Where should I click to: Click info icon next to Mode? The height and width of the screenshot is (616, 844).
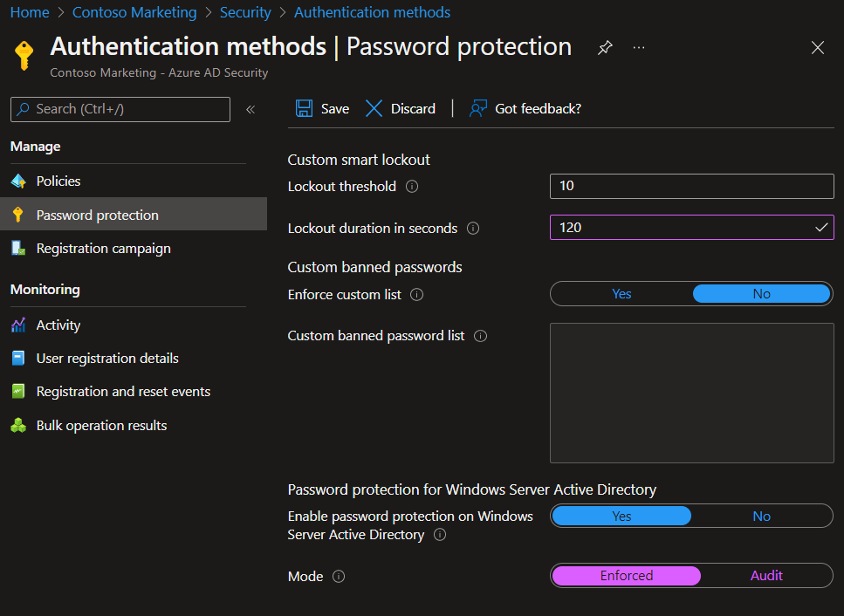(x=339, y=577)
